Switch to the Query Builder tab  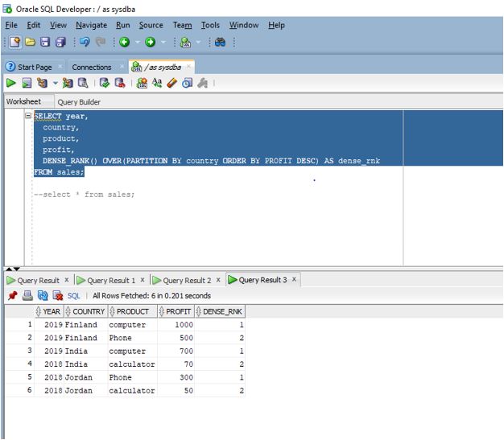79,102
